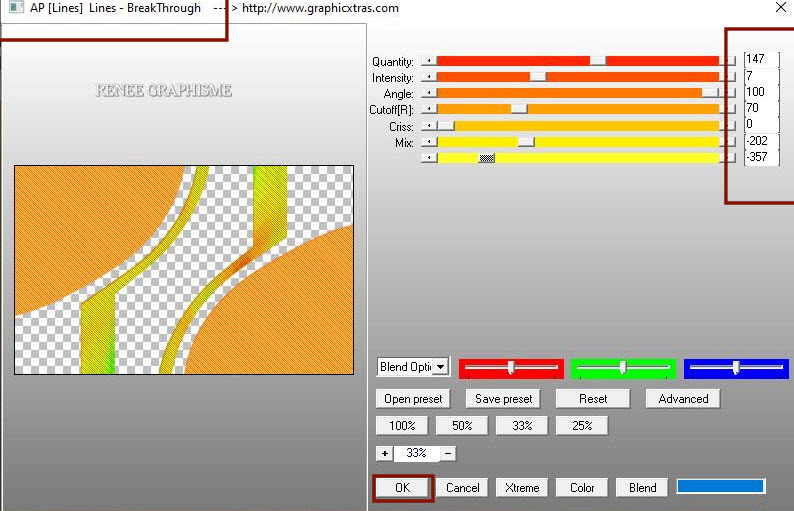The image size is (794, 511).
Task: Click Angle slider left arrow
Action: (429, 93)
